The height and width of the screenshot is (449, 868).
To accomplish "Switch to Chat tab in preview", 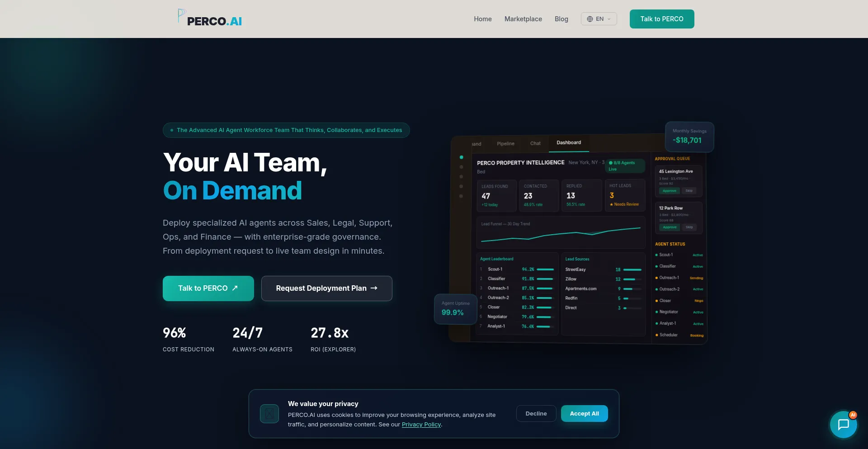I will point(535,143).
